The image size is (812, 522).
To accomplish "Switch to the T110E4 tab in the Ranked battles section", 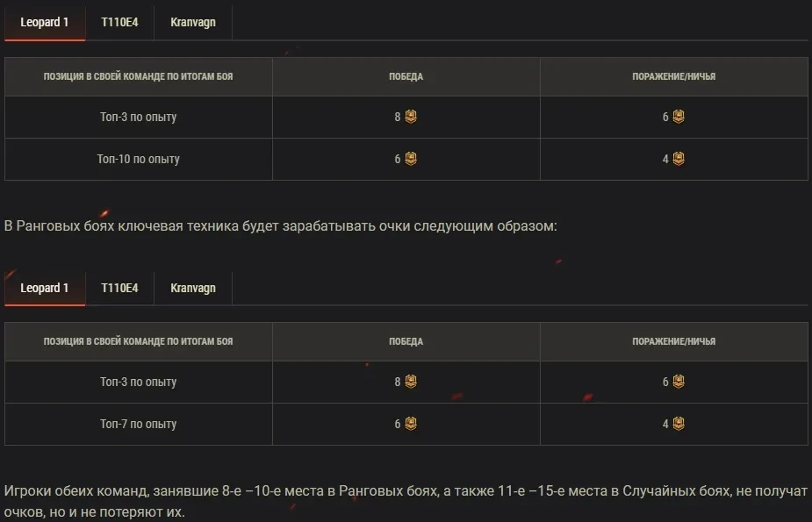I will tap(119, 288).
